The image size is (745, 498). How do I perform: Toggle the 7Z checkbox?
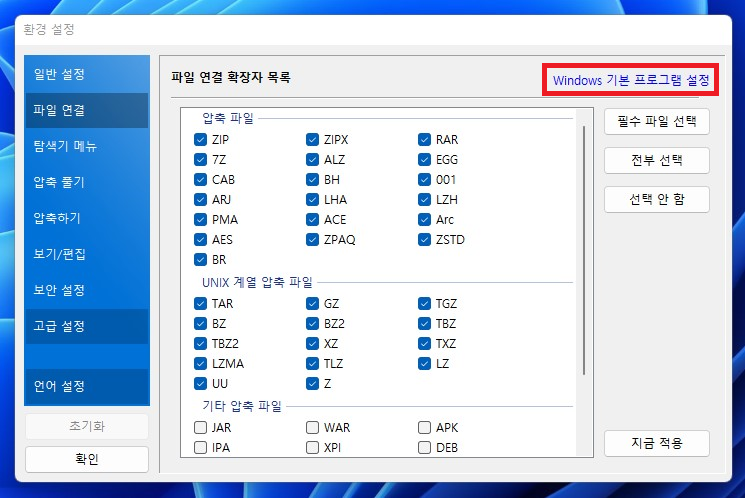(x=201, y=160)
